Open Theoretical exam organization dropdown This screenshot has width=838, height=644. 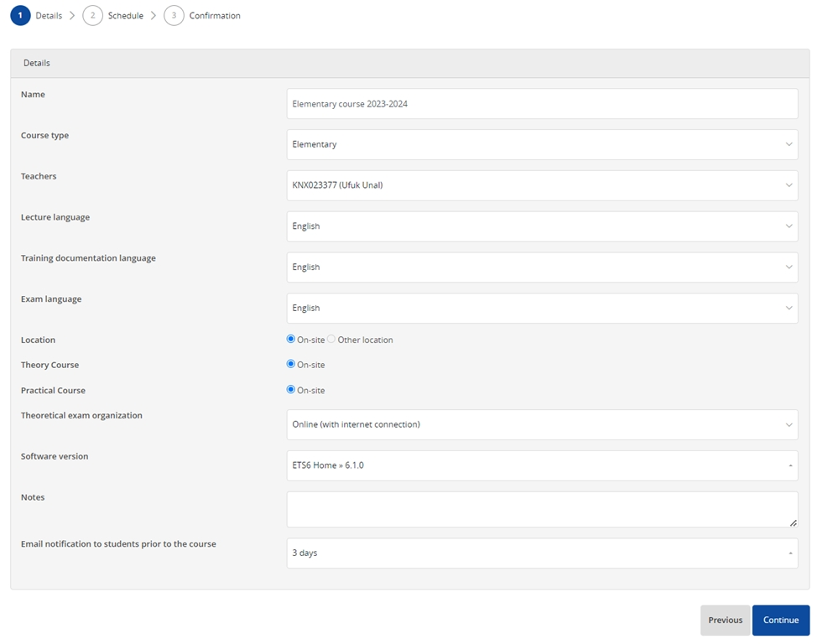tap(543, 424)
